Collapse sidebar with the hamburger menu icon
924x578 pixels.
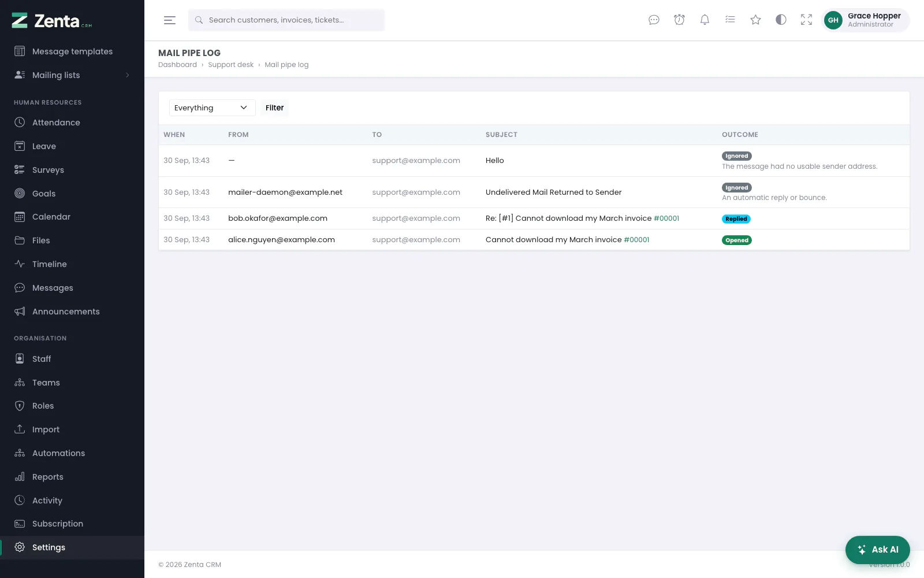pos(169,20)
